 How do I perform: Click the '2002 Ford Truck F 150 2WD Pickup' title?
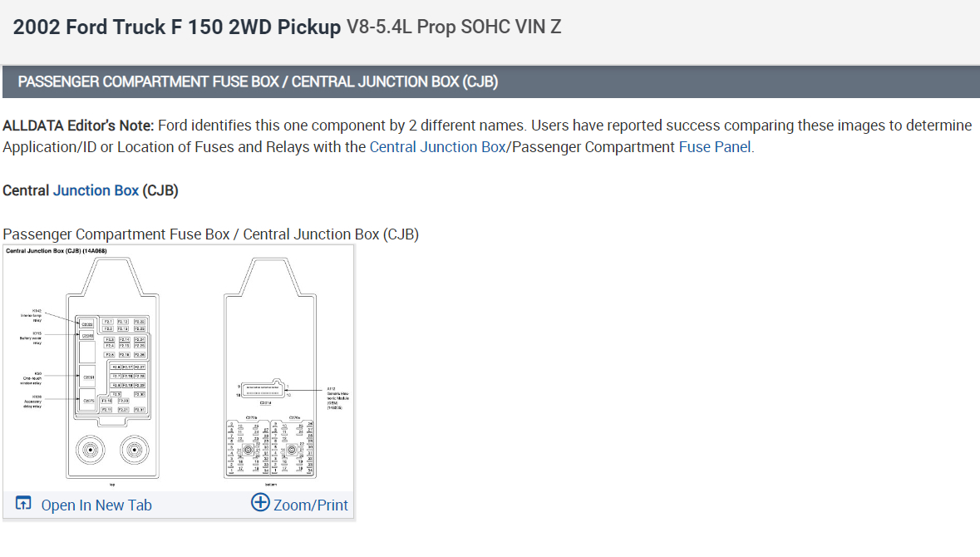(177, 27)
